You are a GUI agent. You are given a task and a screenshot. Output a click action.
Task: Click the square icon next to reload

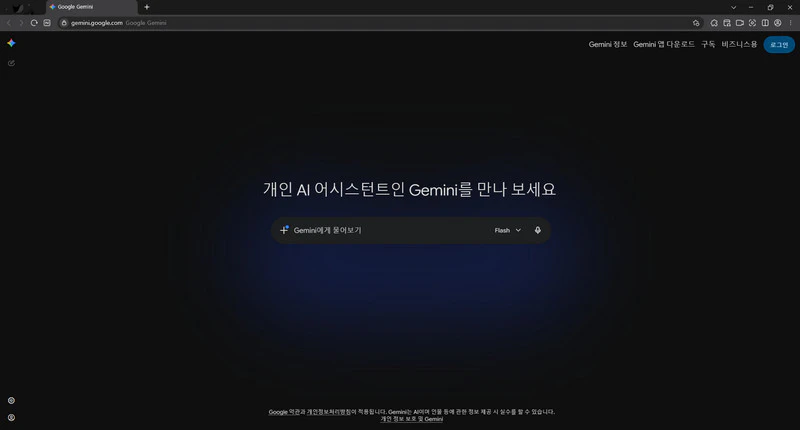(x=47, y=23)
